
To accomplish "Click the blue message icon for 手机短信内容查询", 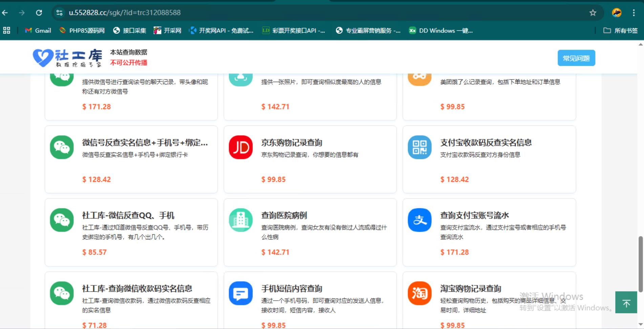I will [x=241, y=293].
